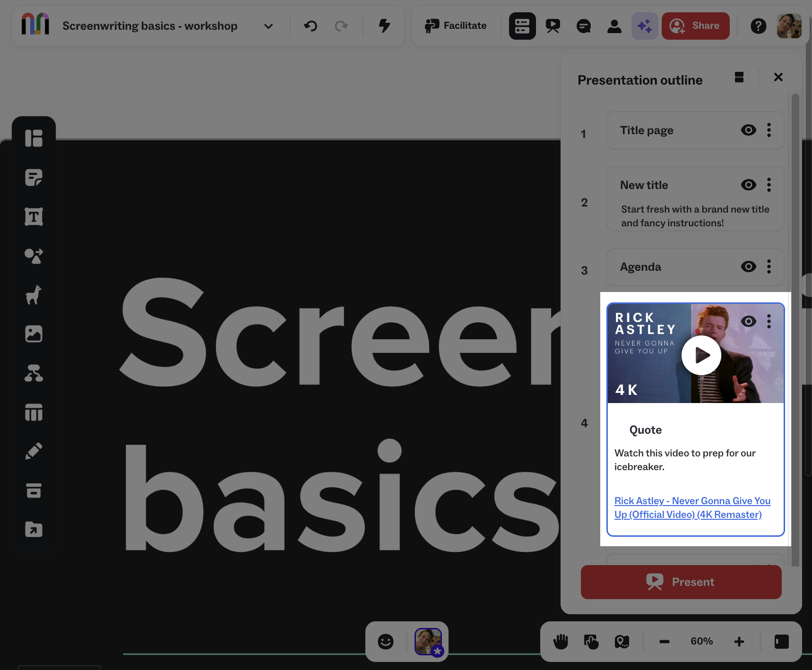The height and width of the screenshot is (670, 812).
Task: Zoom out with the minus button
Action: 665,641
